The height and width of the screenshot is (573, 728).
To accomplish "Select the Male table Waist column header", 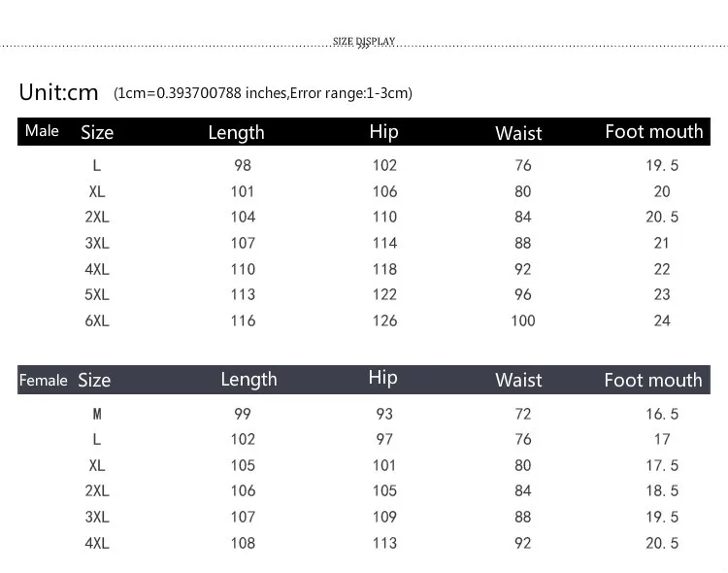I will [x=518, y=133].
